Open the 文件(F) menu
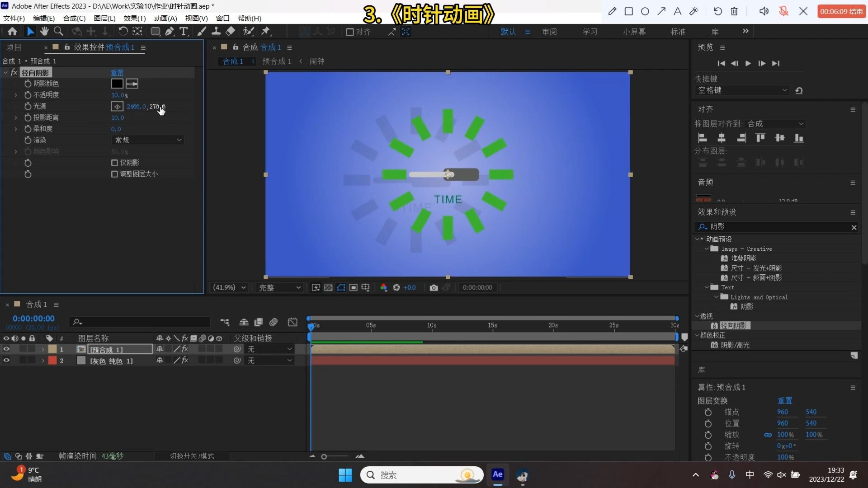Image resolution: width=868 pixels, height=488 pixels. click(x=14, y=18)
